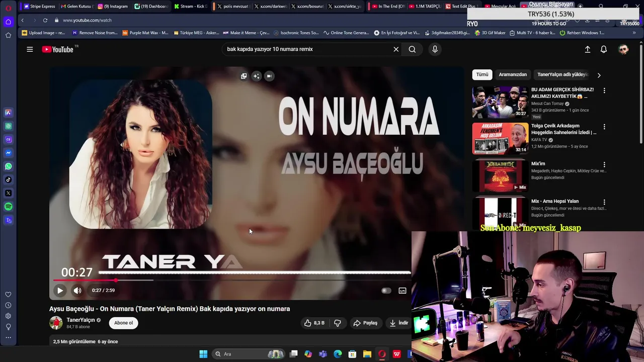Screen dimensions: 644x362
Task: Open the Opera home icon in sidebar
Action: coord(8,22)
